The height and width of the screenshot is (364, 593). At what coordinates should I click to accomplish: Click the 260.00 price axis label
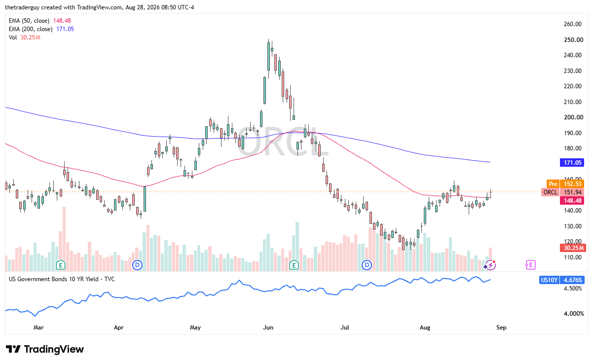tap(572, 24)
